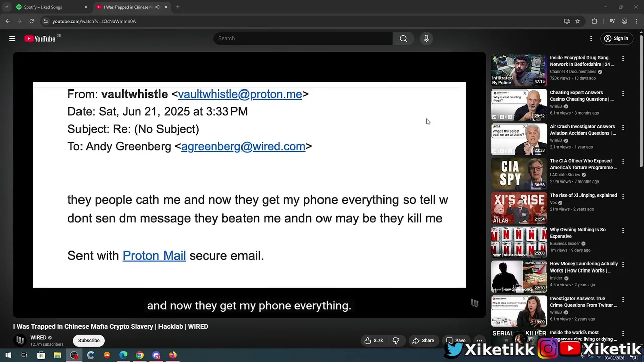Reload the page with the refresh icon

31,21
